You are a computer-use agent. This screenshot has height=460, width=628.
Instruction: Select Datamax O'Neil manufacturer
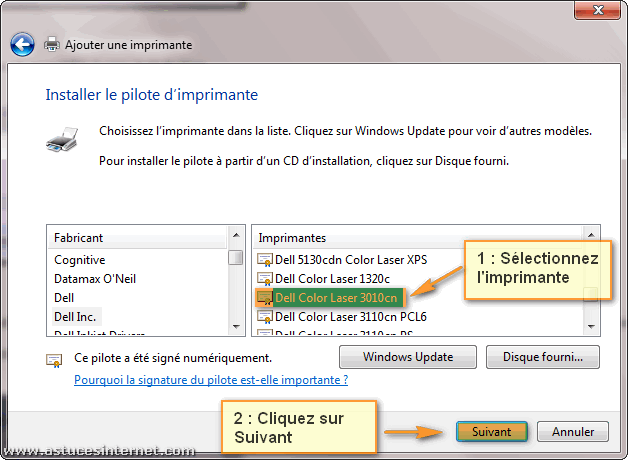(x=95, y=279)
